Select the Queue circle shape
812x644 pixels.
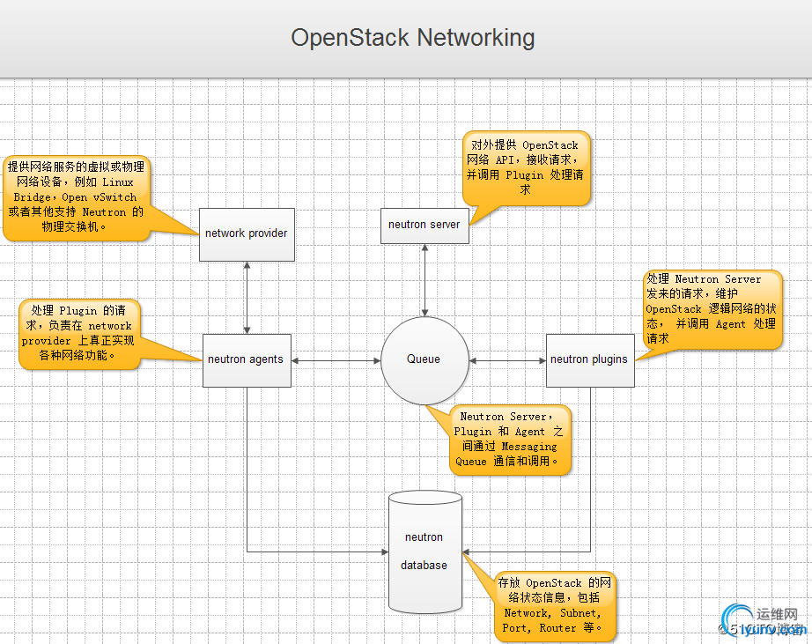(424, 360)
